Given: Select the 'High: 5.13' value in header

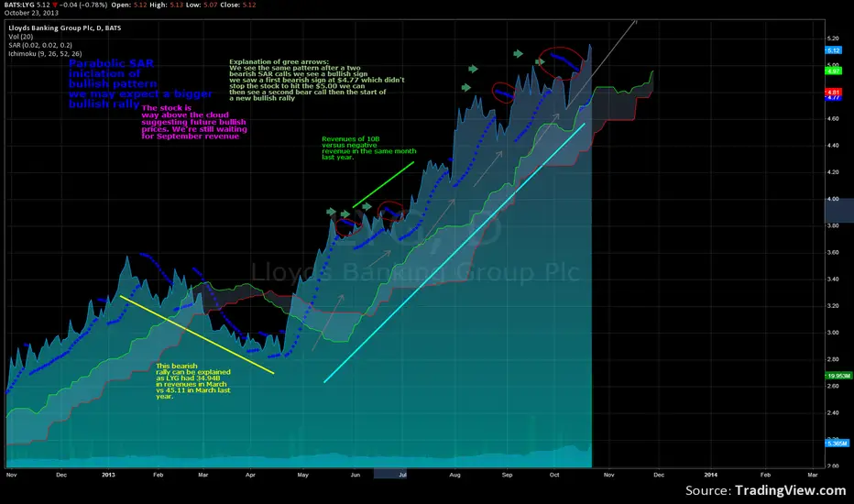Looking at the screenshot, I should [166, 5].
